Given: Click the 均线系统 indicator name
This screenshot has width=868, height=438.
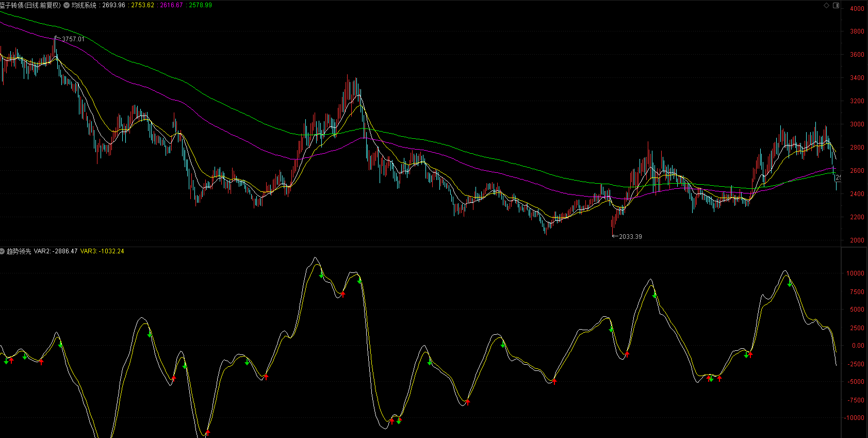Looking at the screenshot, I should pyautogui.click(x=84, y=5).
